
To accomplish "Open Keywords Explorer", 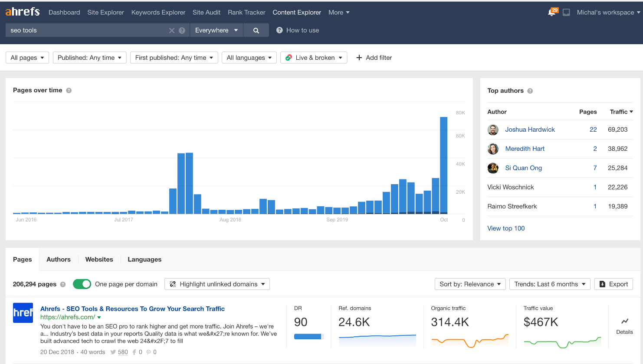I will tap(158, 13).
